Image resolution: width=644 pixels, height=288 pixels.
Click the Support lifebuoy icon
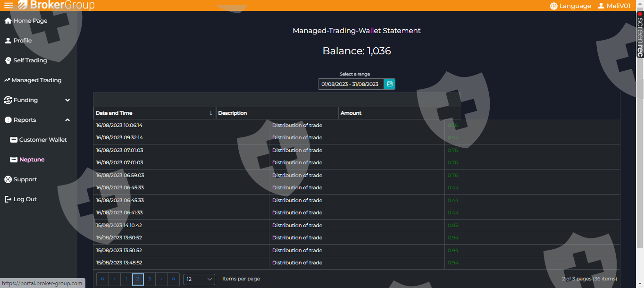(8, 179)
